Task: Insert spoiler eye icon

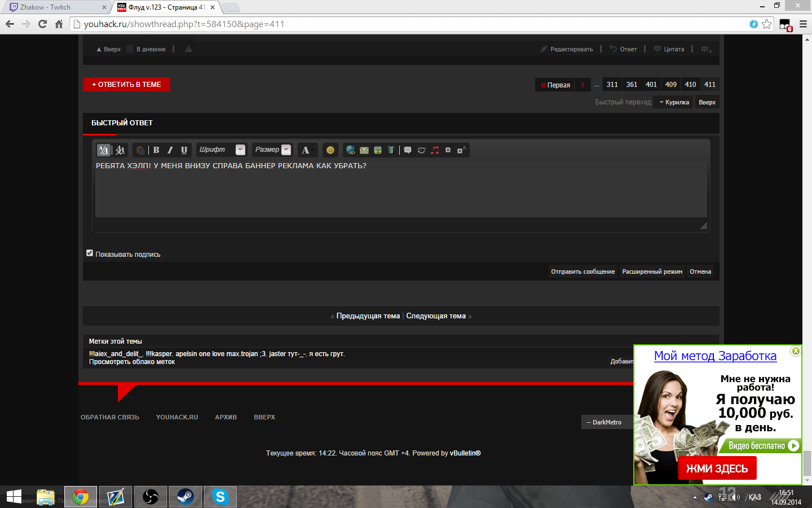Action: pos(421,150)
